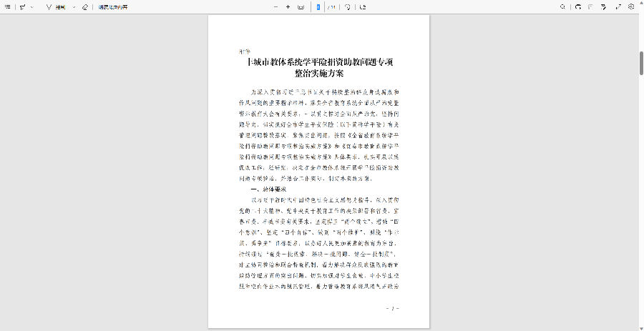Open the PDF viewer settings gear
Screen dimensions: 644x331
coord(631,7)
